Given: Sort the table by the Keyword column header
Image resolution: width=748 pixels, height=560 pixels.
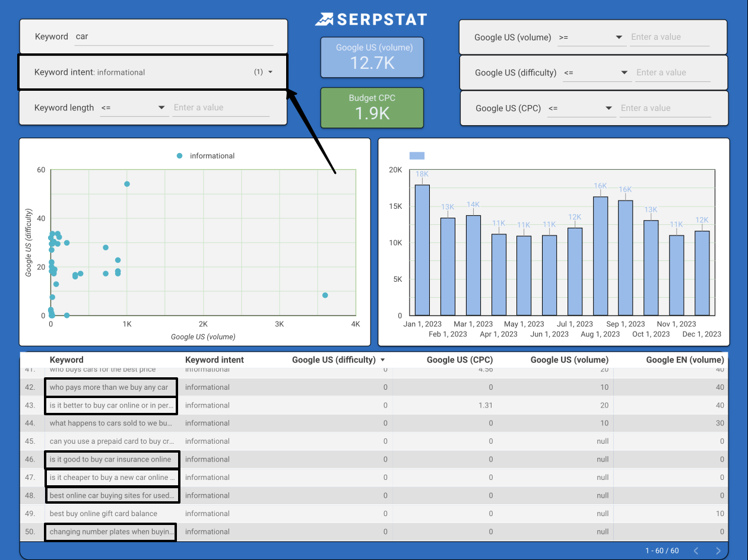Looking at the screenshot, I should 66,359.
